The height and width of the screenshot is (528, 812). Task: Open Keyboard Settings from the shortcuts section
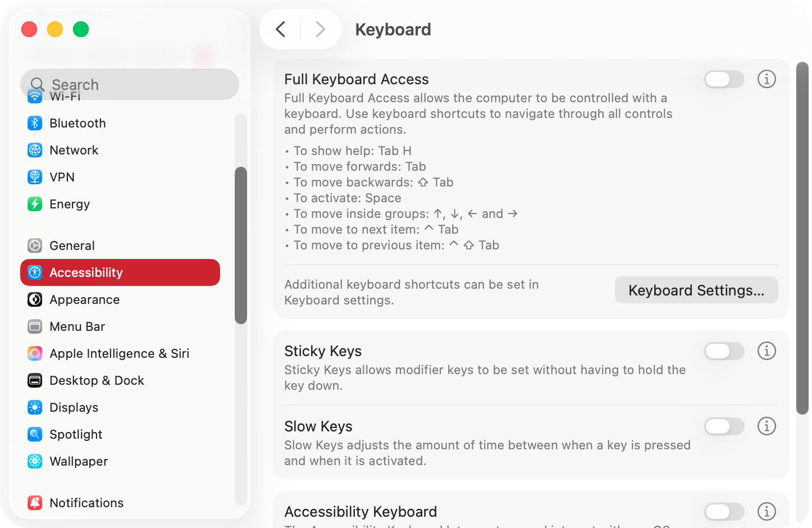click(x=696, y=290)
